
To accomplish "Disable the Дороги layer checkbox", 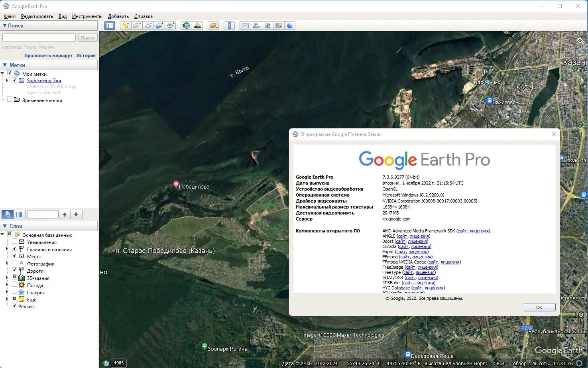I will (15, 271).
